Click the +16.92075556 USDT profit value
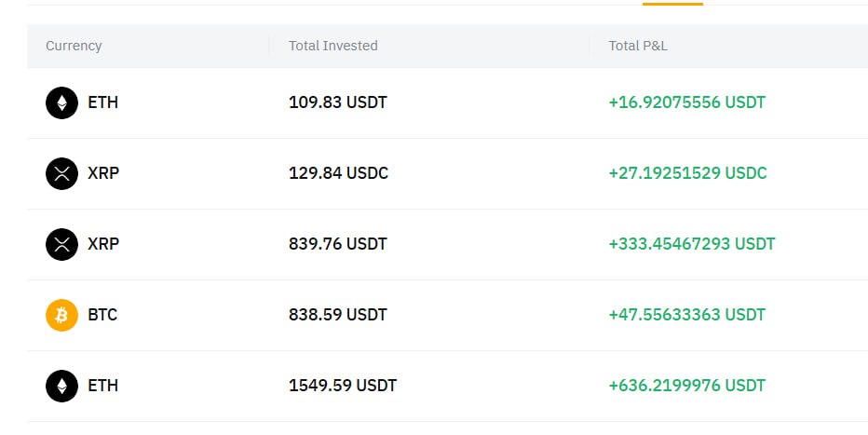This screenshot has height=435, width=868. tap(687, 102)
